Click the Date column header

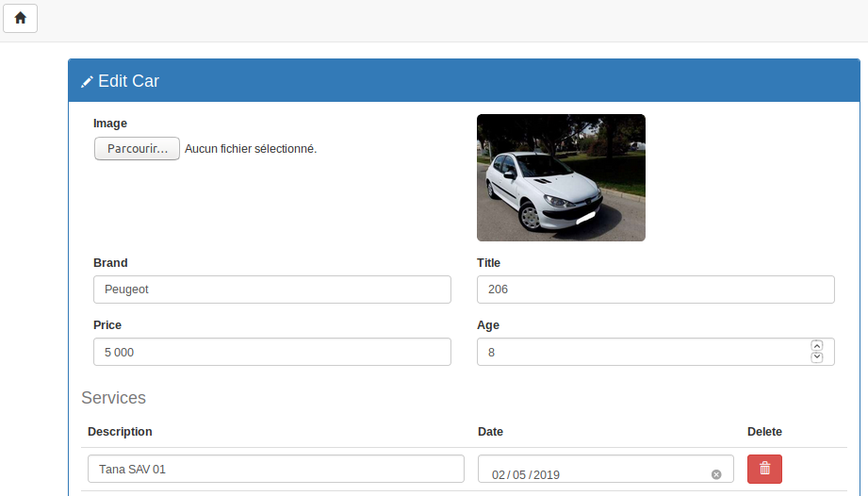[490, 432]
